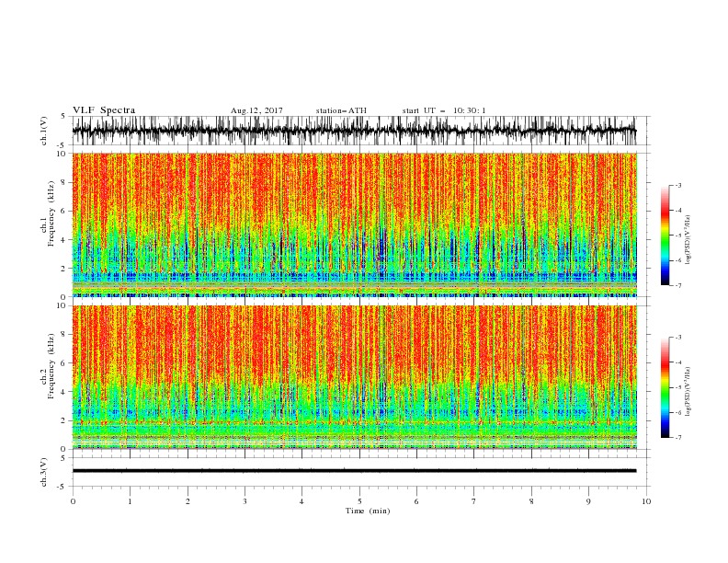
Task: Click time axis tick label "7"
Action: pyautogui.click(x=474, y=501)
